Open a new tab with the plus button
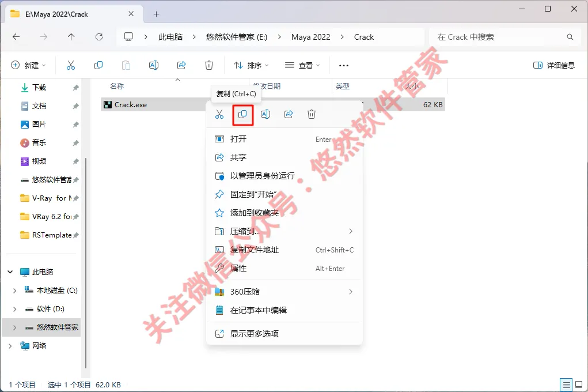Image resolution: width=588 pixels, height=392 pixels. (157, 14)
